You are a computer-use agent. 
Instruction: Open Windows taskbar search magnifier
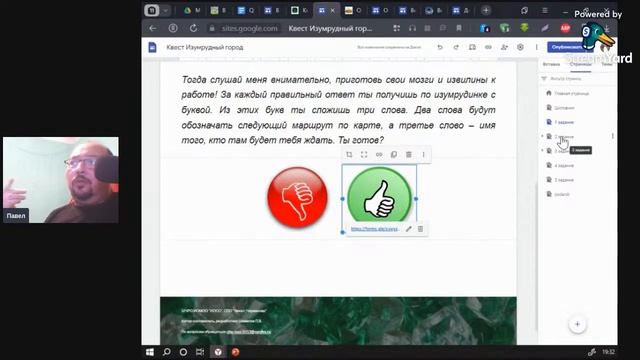click(x=167, y=352)
